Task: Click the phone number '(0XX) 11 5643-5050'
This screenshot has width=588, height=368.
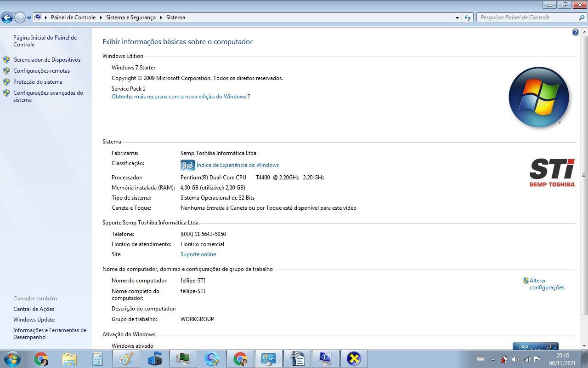Action: point(203,234)
